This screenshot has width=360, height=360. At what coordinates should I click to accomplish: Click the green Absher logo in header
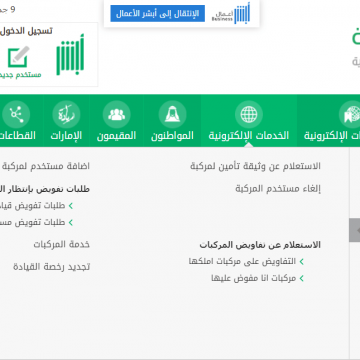point(70,55)
